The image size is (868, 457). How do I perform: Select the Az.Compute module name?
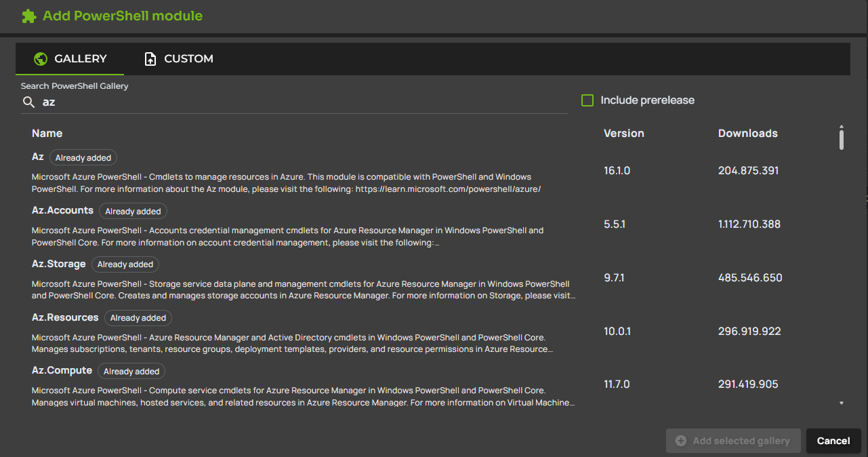pos(62,370)
